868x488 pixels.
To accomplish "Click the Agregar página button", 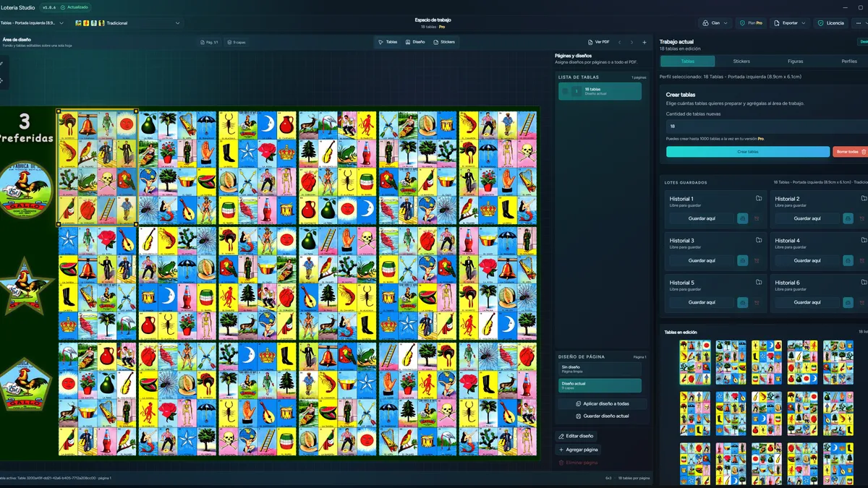I will (578, 450).
